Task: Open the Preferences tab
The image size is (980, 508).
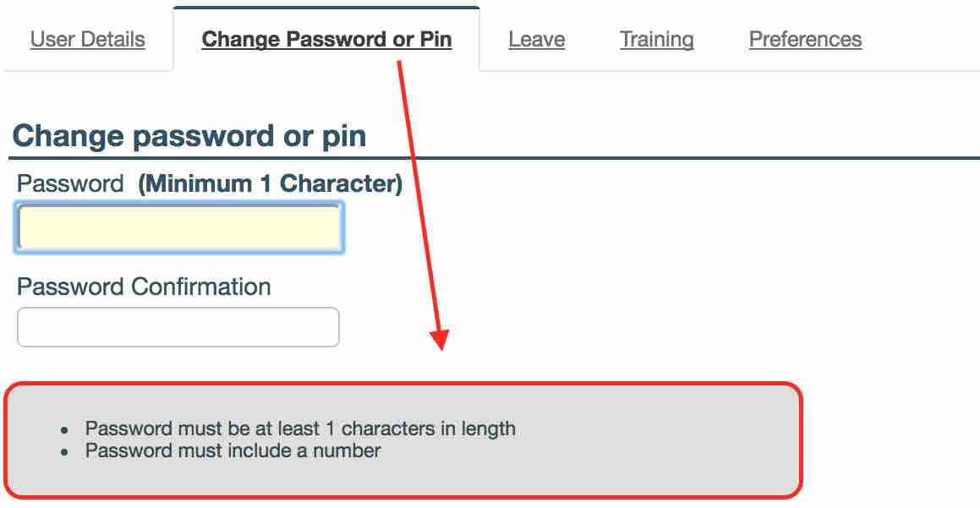Action: (x=805, y=40)
